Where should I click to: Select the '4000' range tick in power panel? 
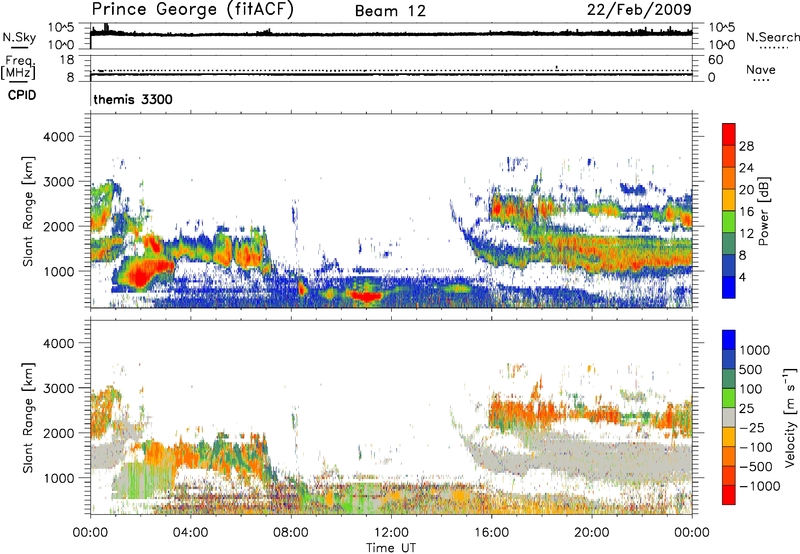[x=58, y=137]
